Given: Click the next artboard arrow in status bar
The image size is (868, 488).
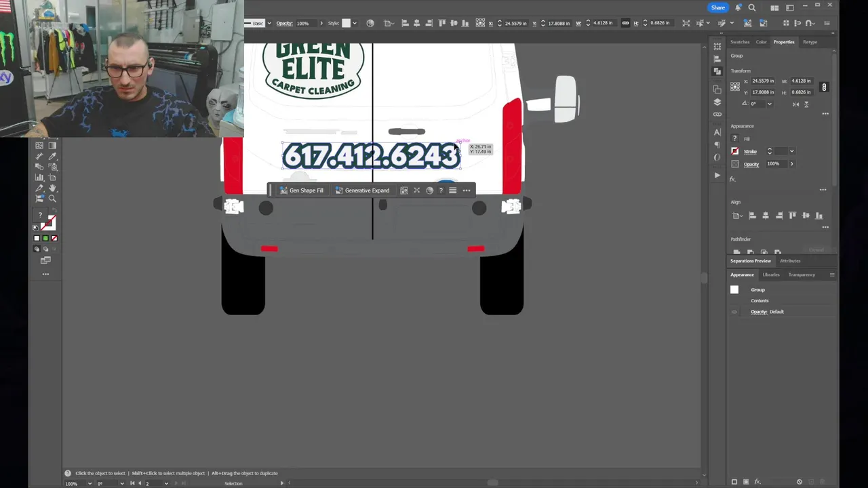Looking at the screenshot, I should point(176,483).
